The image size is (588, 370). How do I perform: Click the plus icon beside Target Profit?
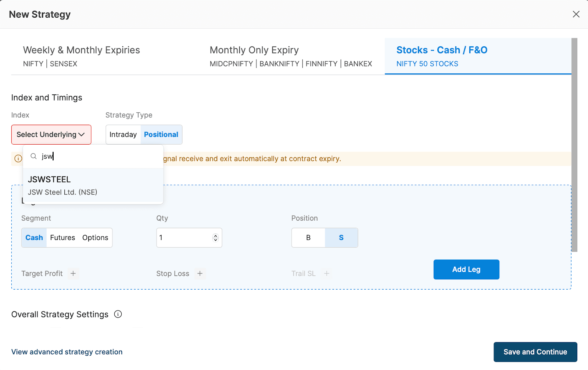tap(73, 273)
